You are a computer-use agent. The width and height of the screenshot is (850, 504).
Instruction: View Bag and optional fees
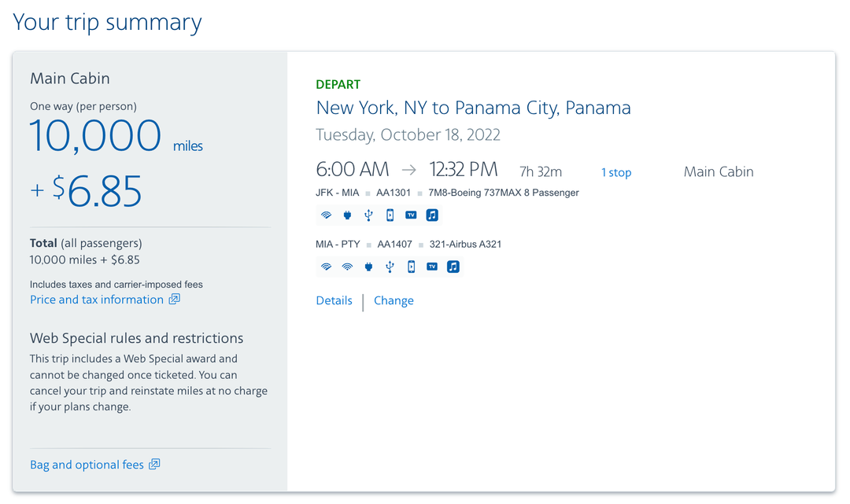pyautogui.click(x=87, y=464)
